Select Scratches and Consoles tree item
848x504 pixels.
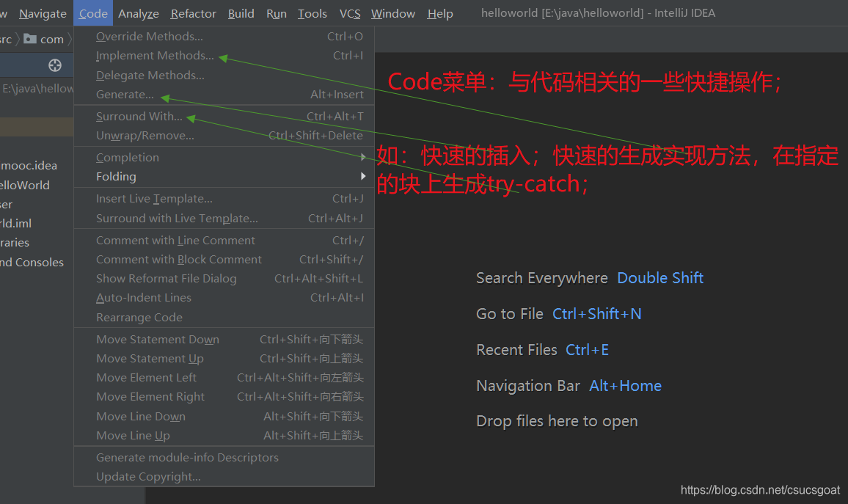[32, 263]
